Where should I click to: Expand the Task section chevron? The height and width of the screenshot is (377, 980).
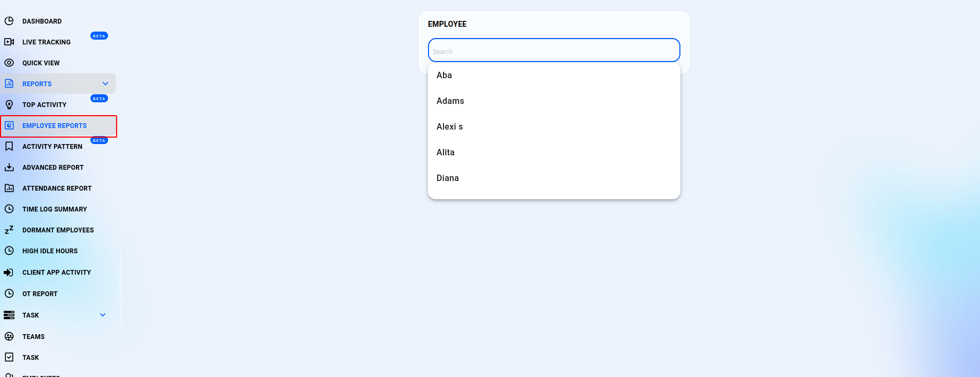[x=103, y=315]
